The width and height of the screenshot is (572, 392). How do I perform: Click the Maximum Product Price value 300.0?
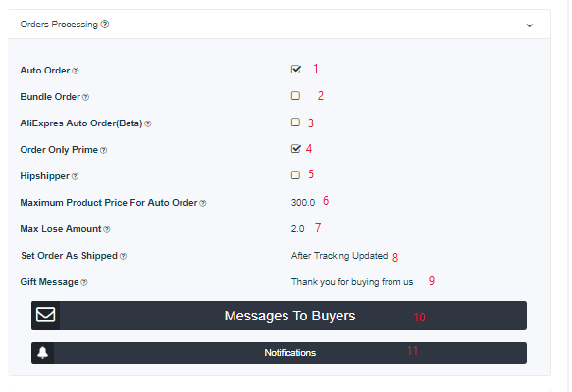pyautogui.click(x=303, y=203)
